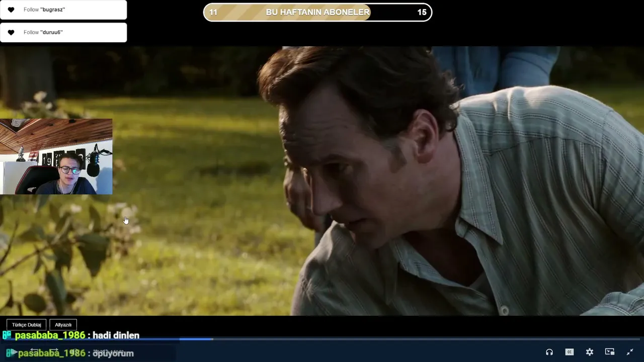Exit fullscreen with the shrink arrows icon
This screenshot has width=644, height=362.
coord(630,352)
